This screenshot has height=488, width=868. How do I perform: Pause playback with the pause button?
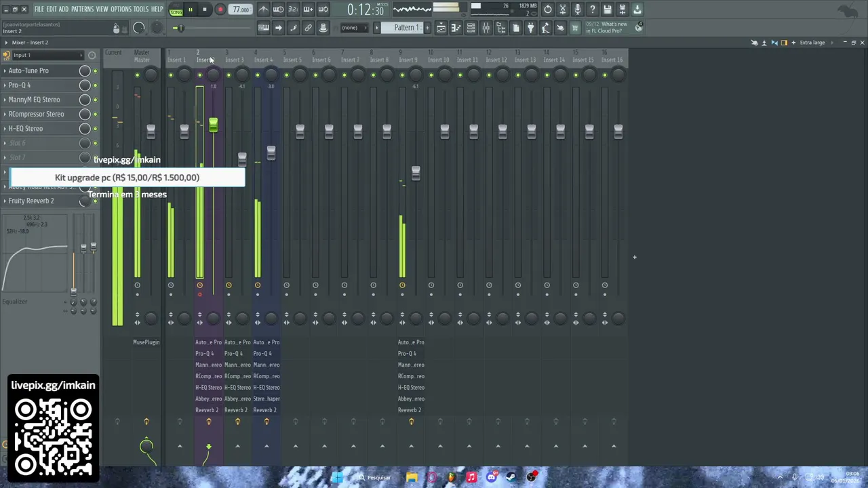(x=190, y=9)
